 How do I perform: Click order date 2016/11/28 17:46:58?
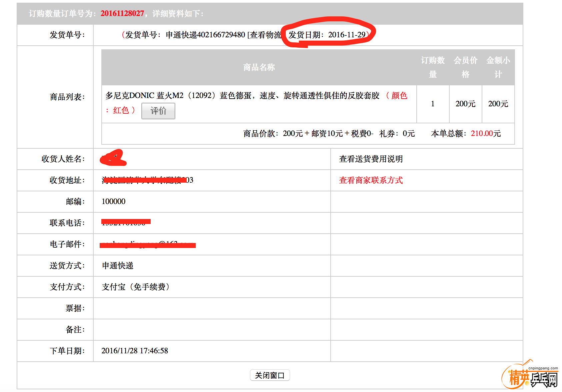[135, 351]
